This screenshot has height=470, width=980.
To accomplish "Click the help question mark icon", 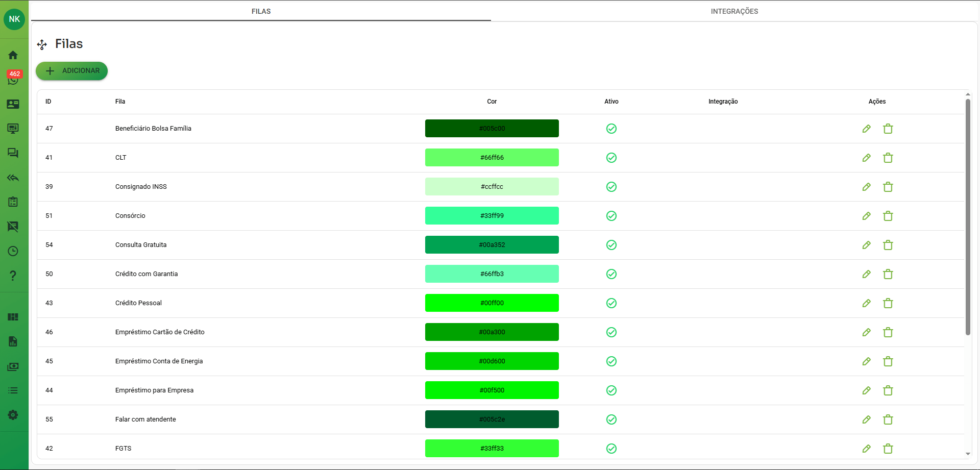I will tap(13, 276).
